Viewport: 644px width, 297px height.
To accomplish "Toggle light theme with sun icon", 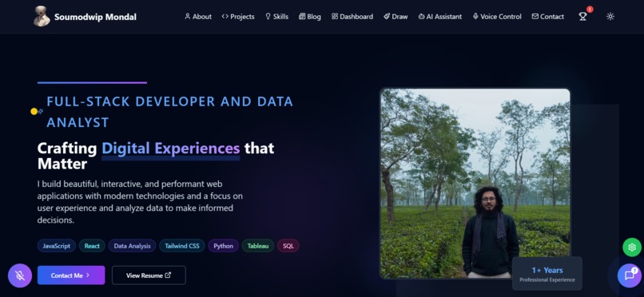I will [610, 17].
